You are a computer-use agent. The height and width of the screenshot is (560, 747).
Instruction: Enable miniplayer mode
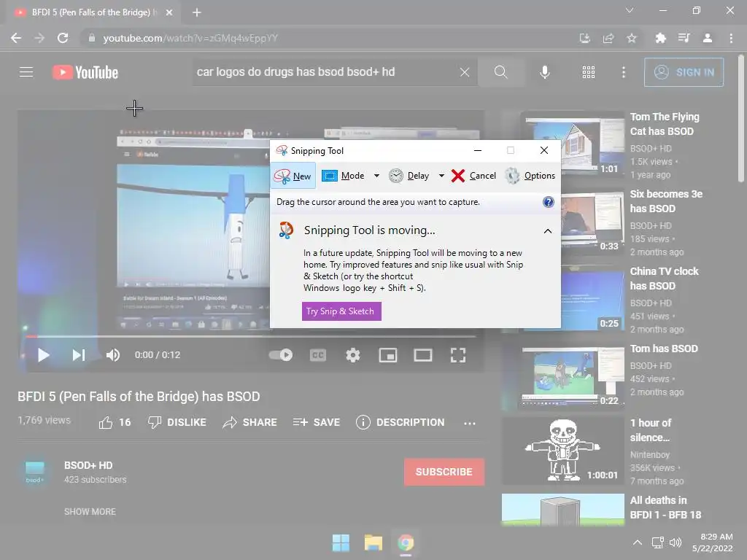click(388, 355)
